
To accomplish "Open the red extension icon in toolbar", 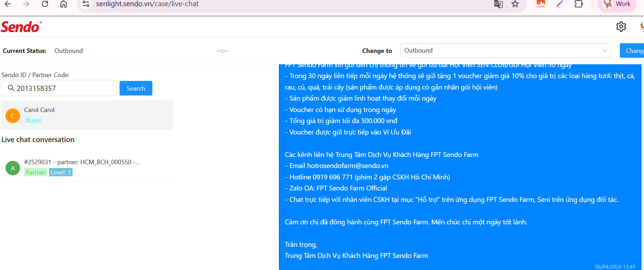I will [541, 4].
